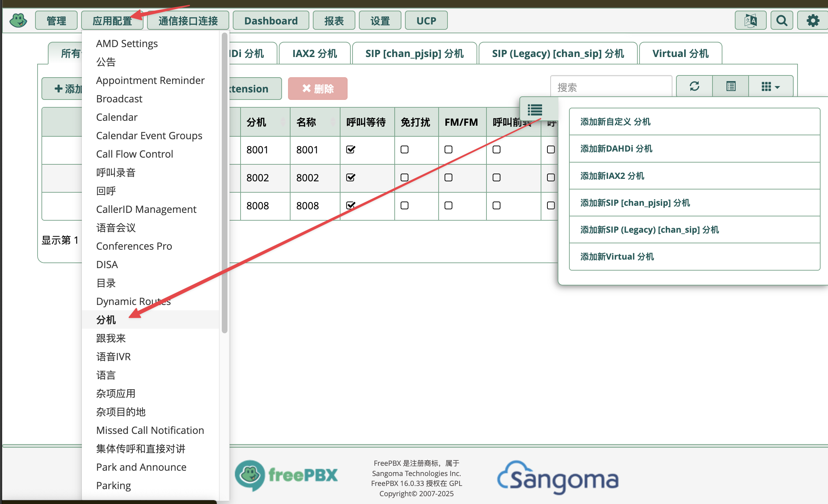
Task: Open the gear settings icon
Action: [813, 21]
